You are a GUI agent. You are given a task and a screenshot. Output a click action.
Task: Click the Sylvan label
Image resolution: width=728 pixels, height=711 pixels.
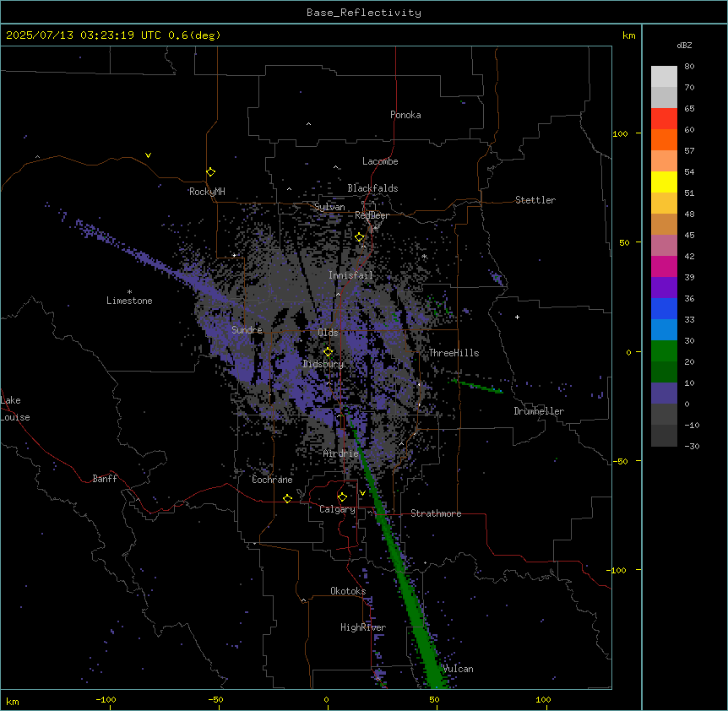(329, 207)
